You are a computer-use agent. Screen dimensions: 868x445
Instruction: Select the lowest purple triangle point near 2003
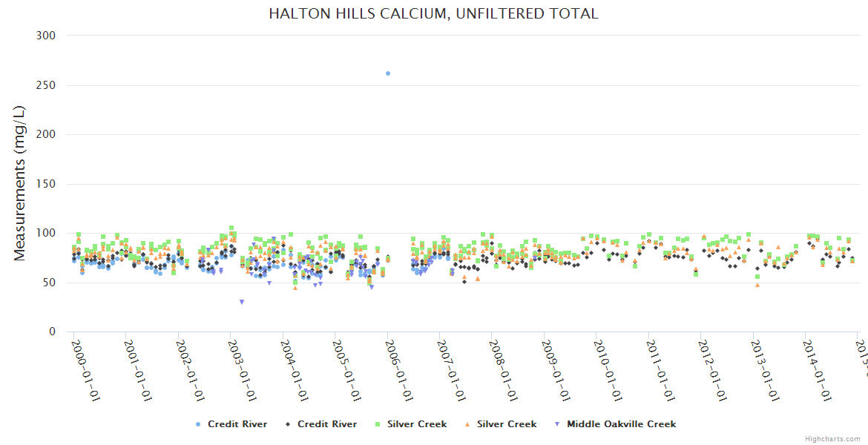tap(242, 302)
